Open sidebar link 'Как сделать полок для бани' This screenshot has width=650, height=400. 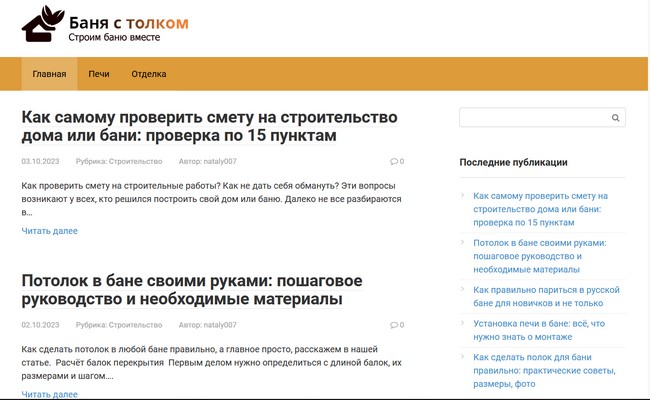point(544,371)
